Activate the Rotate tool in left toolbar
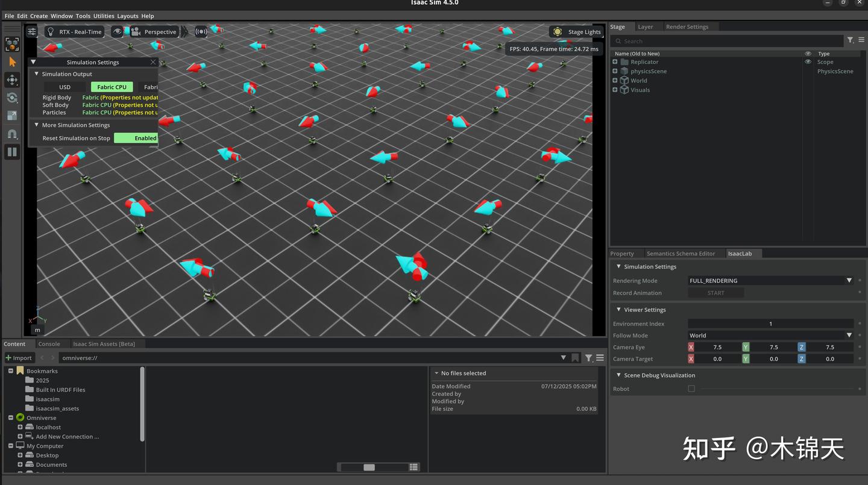 [x=12, y=98]
